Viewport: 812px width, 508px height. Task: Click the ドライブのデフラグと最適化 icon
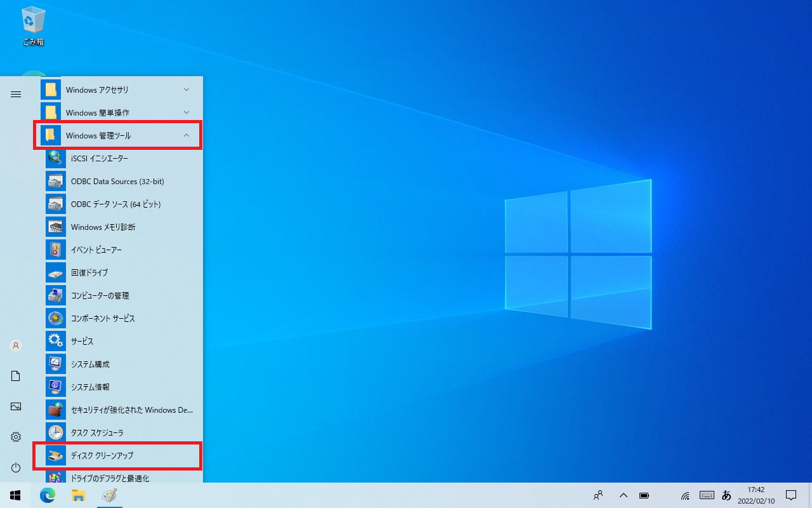pyautogui.click(x=56, y=477)
